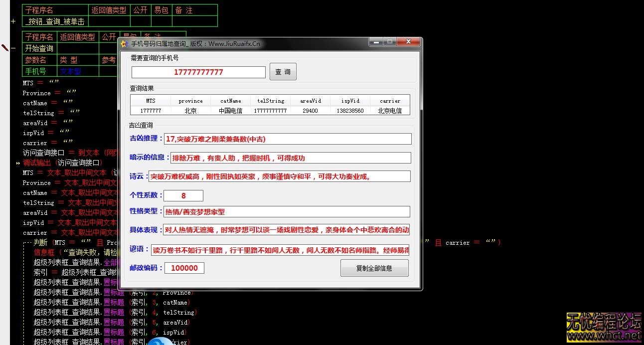Click the carrier column header
644x345 pixels.
click(390, 101)
